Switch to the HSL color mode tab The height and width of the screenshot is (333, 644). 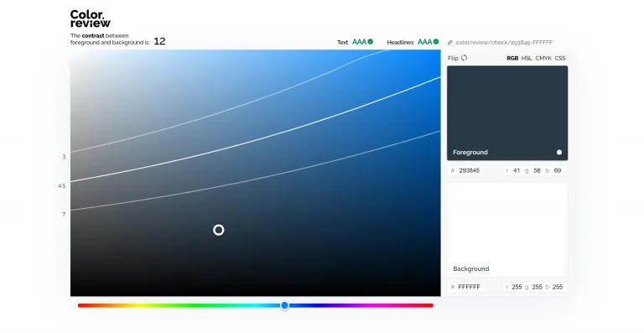pos(527,59)
